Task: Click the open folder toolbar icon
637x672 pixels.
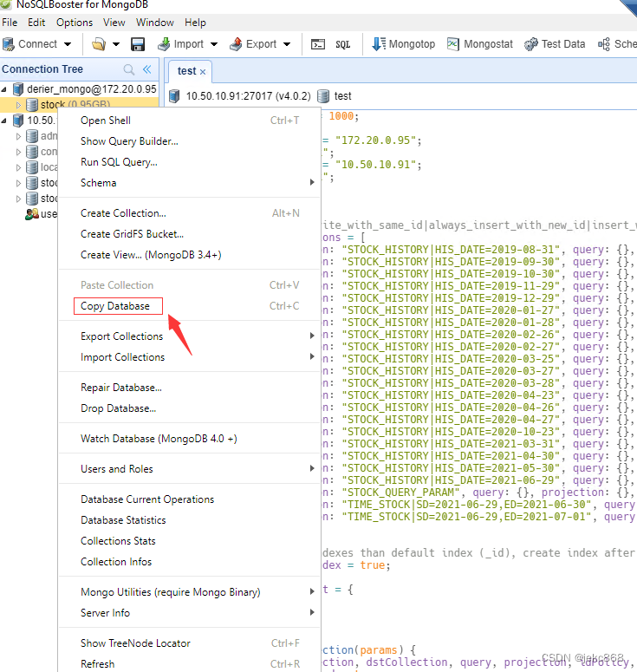Action: (x=99, y=44)
